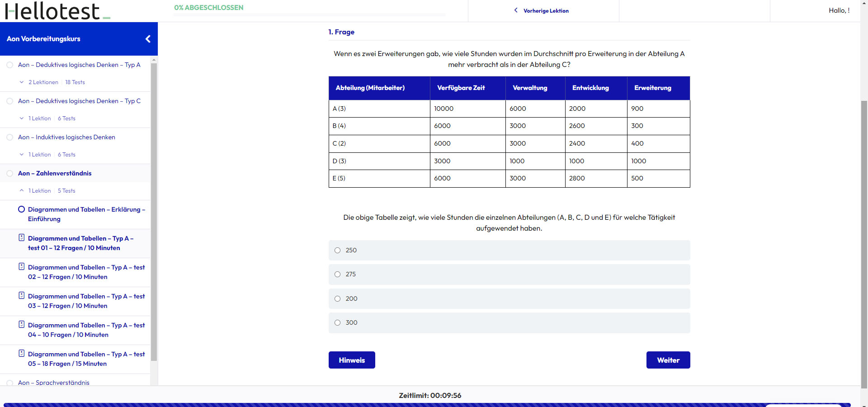Viewport: 868px width, 407px height.
Task: Click the time limit progress bar at bottom
Action: [x=427, y=405]
